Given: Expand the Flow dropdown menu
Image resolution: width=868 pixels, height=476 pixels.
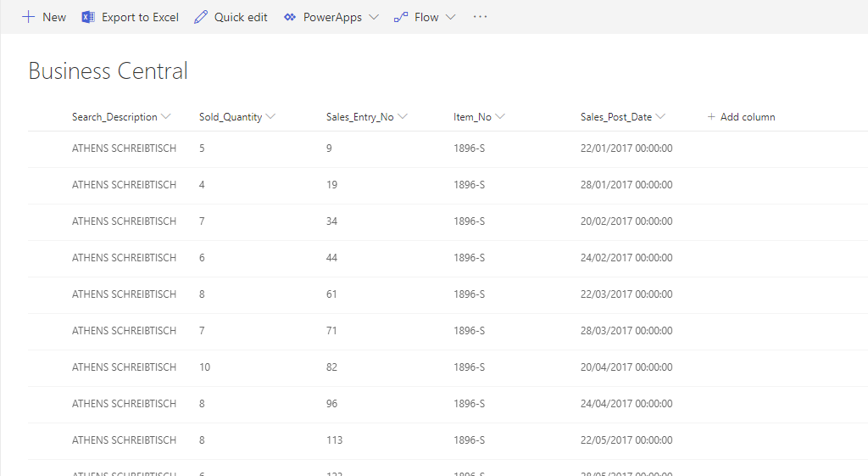Looking at the screenshot, I should pos(450,17).
